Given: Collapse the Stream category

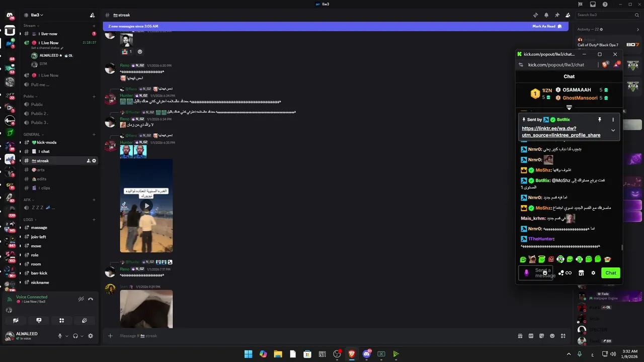Looking at the screenshot, I should click(x=31, y=26).
